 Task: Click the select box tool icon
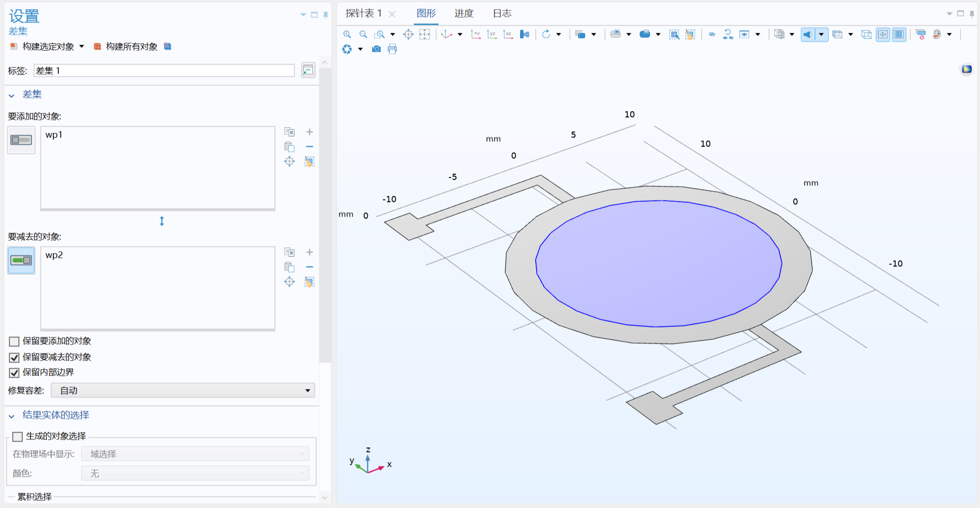click(674, 34)
